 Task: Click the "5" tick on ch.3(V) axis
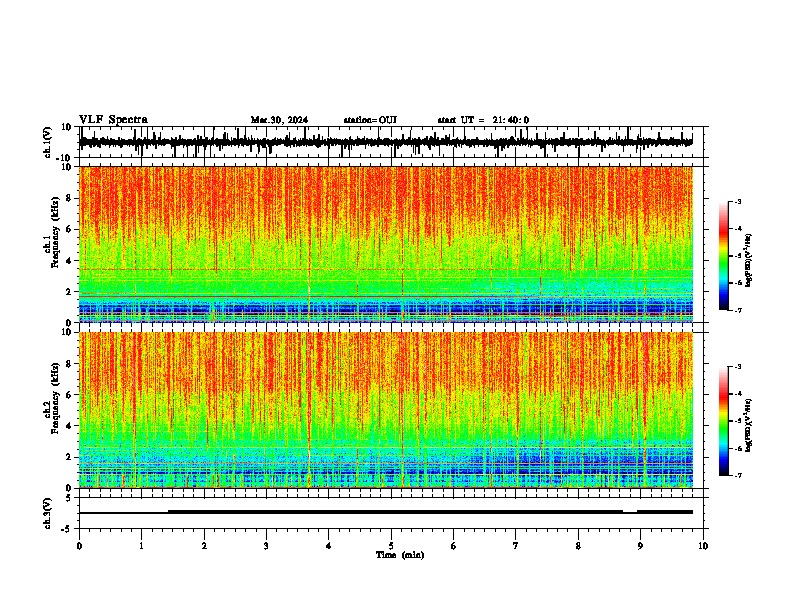69,497
